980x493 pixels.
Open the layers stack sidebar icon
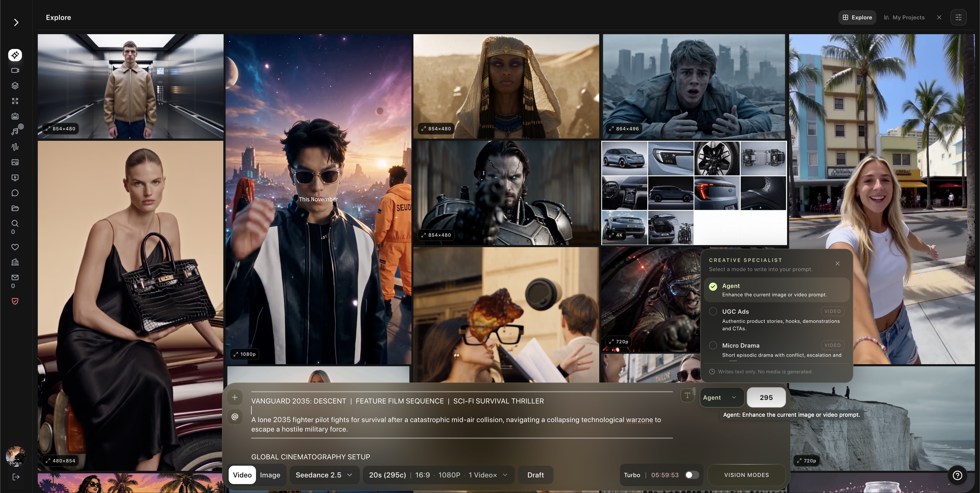(x=15, y=85)
